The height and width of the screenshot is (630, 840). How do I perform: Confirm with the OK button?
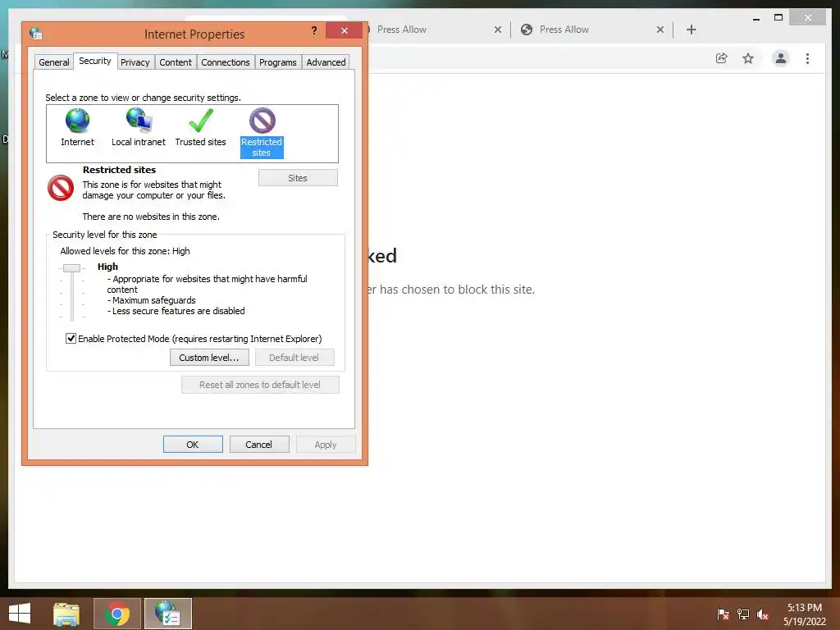pos(193,444)
